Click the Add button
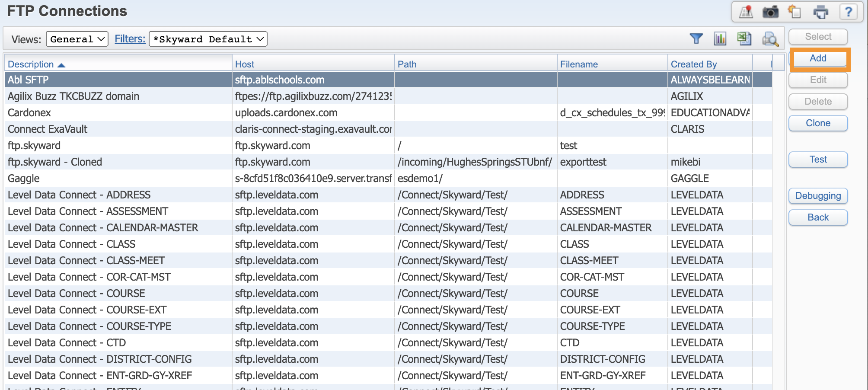Screen dimensions: 868x390 tap(818, 58)
